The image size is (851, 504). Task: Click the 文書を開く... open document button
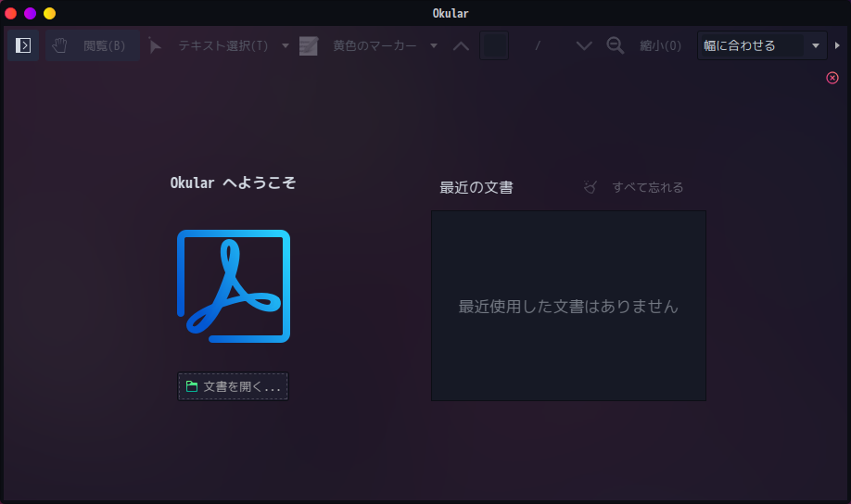click(233, 386)
